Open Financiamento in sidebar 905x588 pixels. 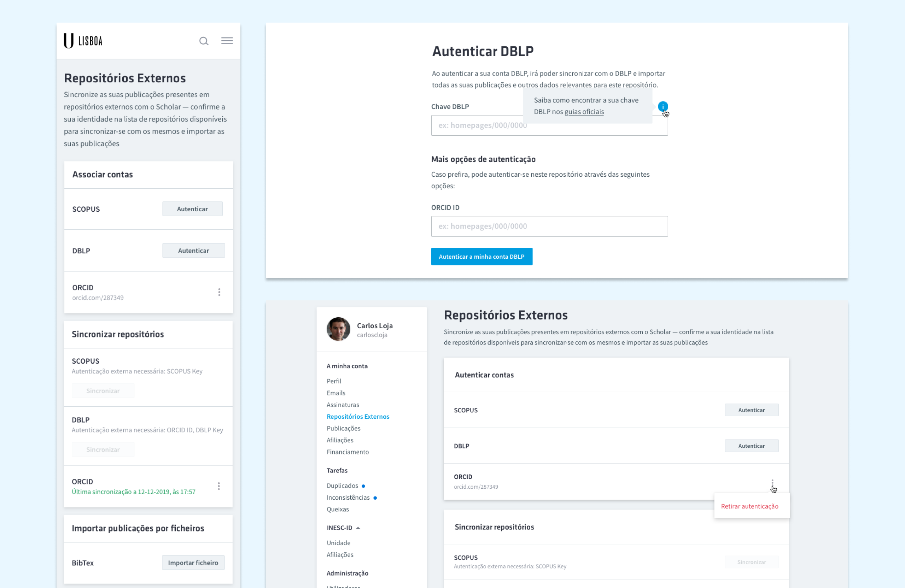tap(348, 452)
